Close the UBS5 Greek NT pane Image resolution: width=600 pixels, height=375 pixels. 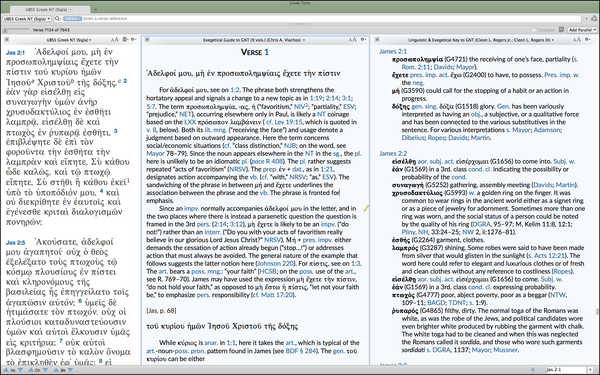pyautogui.click(x=7, y=39)
